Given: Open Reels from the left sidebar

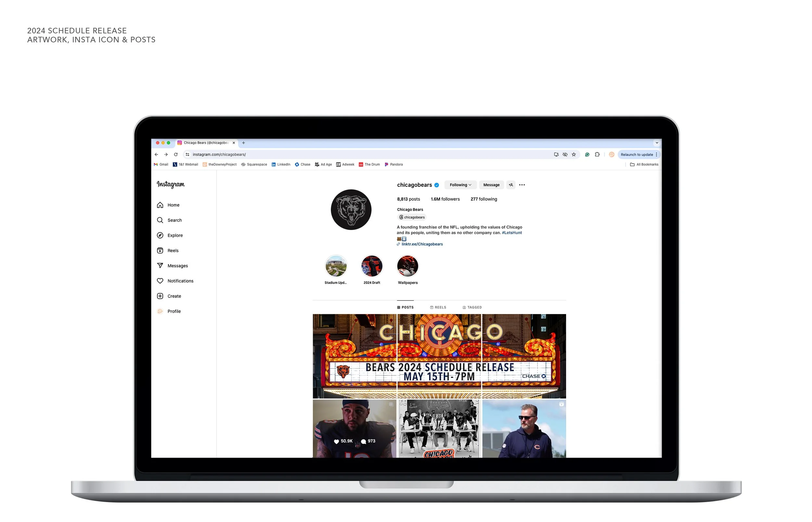Looking at the screenshot, I should pos(168,251).
